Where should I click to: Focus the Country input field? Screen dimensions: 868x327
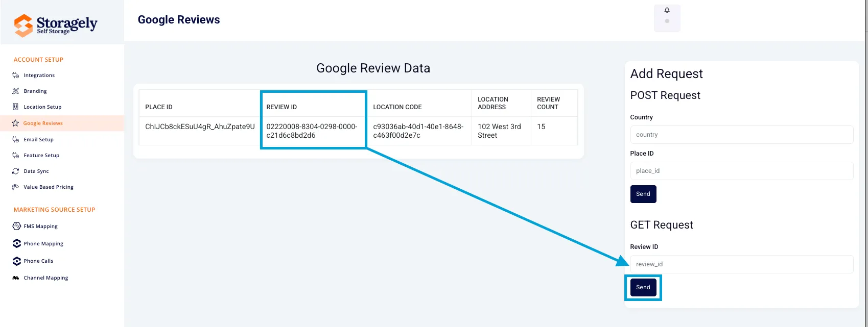[742, 135]
